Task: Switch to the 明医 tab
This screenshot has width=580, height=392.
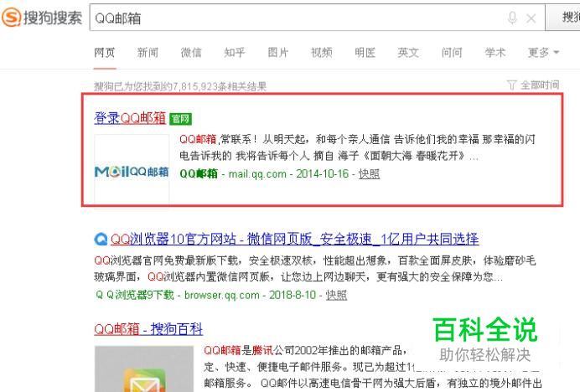Action: pyautogui.click(x=365, y=53)
